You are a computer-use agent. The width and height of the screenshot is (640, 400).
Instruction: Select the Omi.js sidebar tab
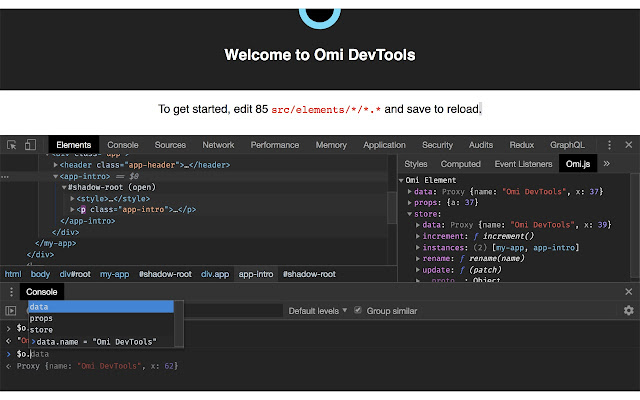[578, 164]
